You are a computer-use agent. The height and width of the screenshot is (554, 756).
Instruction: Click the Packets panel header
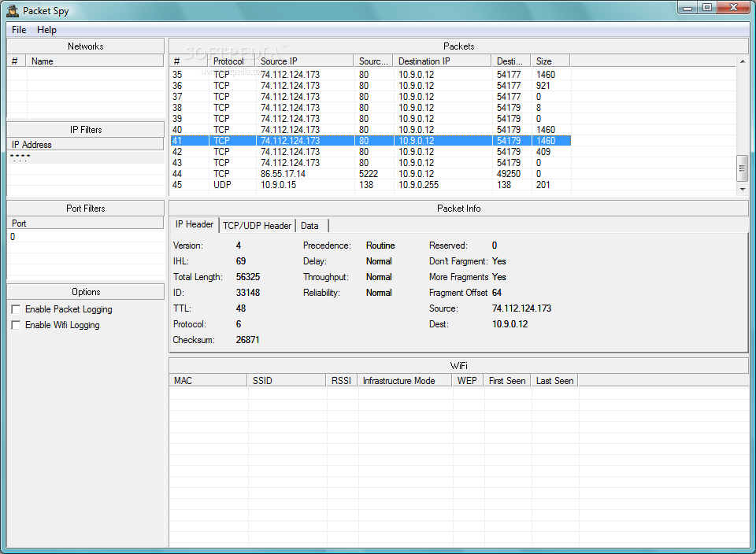pos(458,46)
